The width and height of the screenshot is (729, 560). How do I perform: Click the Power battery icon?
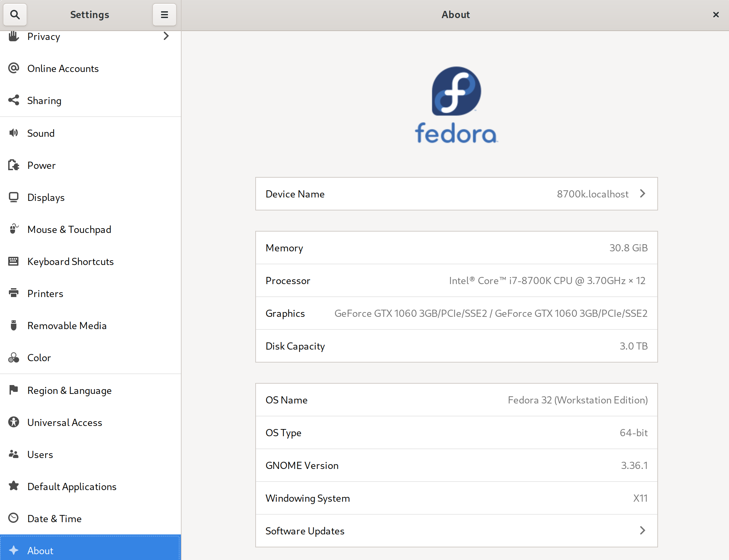14,165
